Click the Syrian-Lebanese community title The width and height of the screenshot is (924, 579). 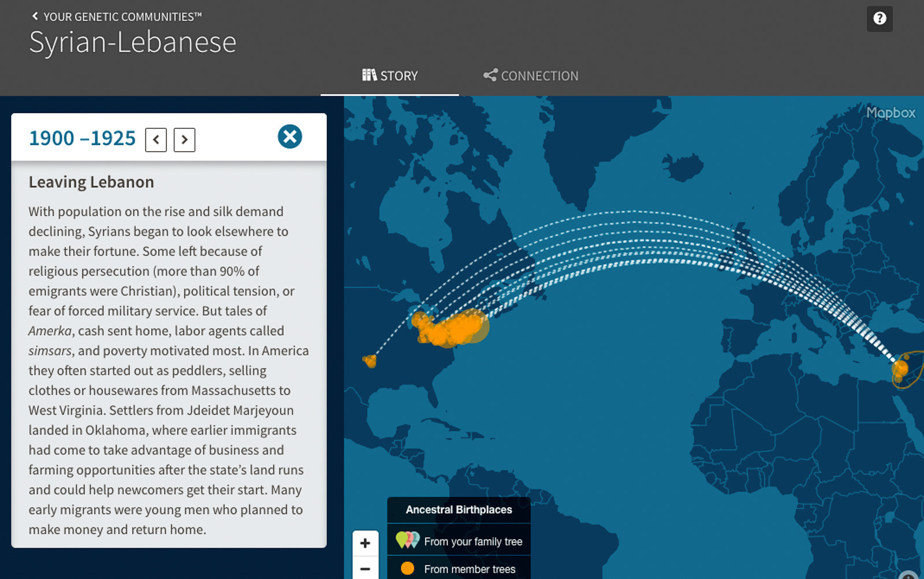click(133, 42)
